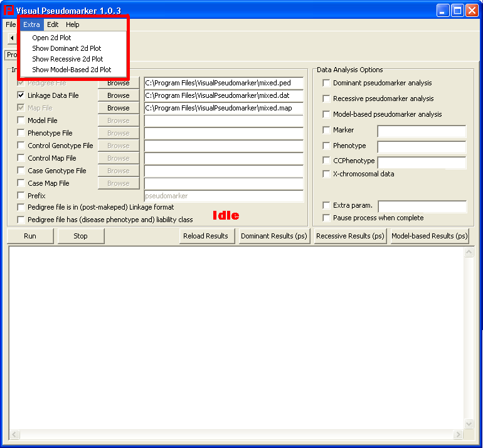Check the Control Map File option
Screen dimensions: 483x448
click(21, 158)
